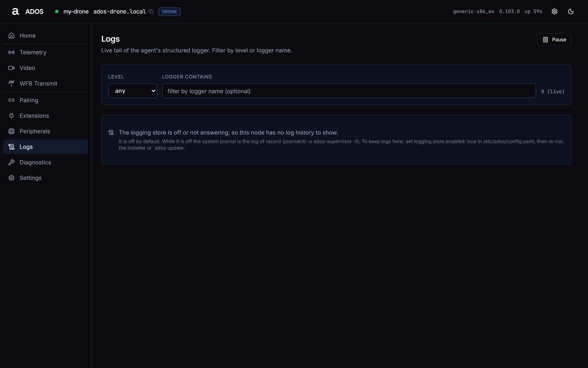This screenshot has height=368, width=588.
Task: Click the generic-x86_64 platform text
Action: click(x=474, y=11)
